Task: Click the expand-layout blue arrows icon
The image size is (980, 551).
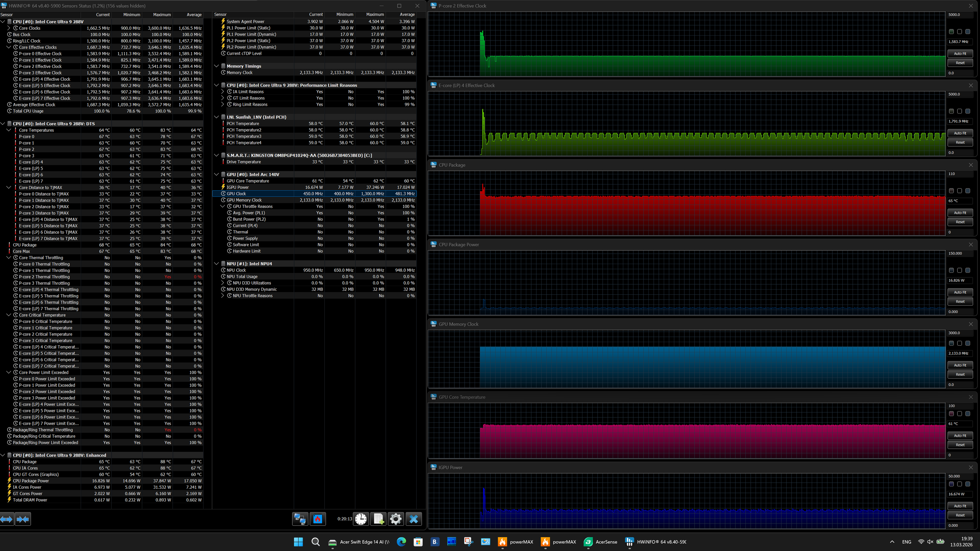Action: (7, 519)
